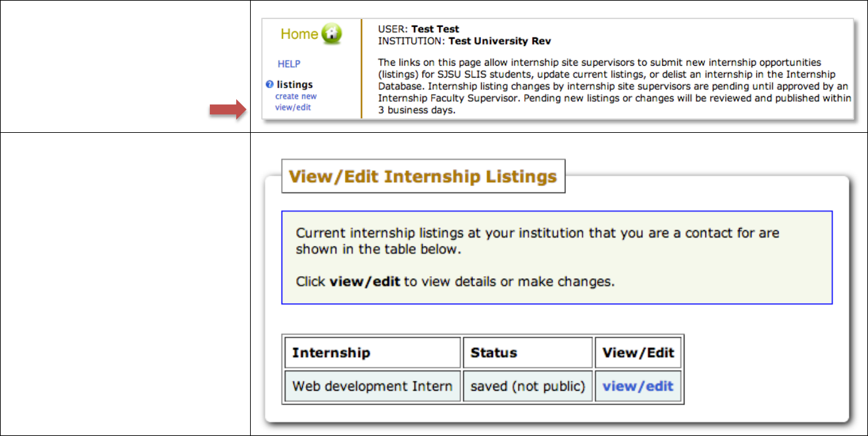Image resolution: width=868 pixels, height=436 pixels.
Task: Click the green Home house icon
Action: pos(332,34)
